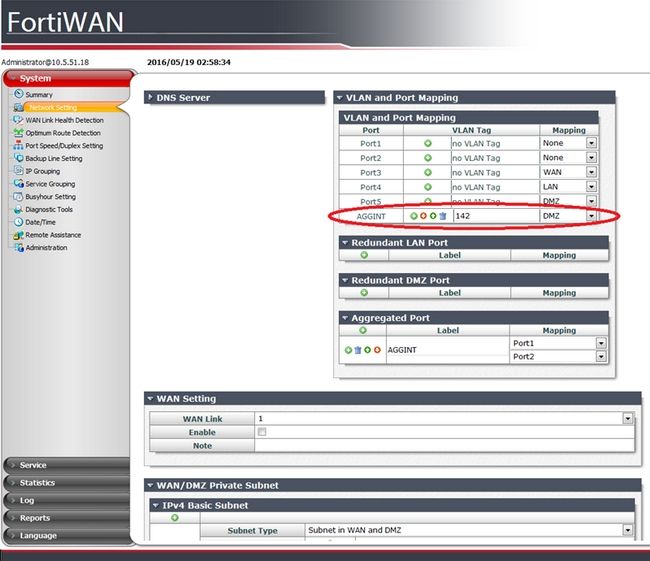Open the AGGINT mapping dropdown showing DMZ
The width and height of the screenshot is (650, 561).
click(592, 216)
